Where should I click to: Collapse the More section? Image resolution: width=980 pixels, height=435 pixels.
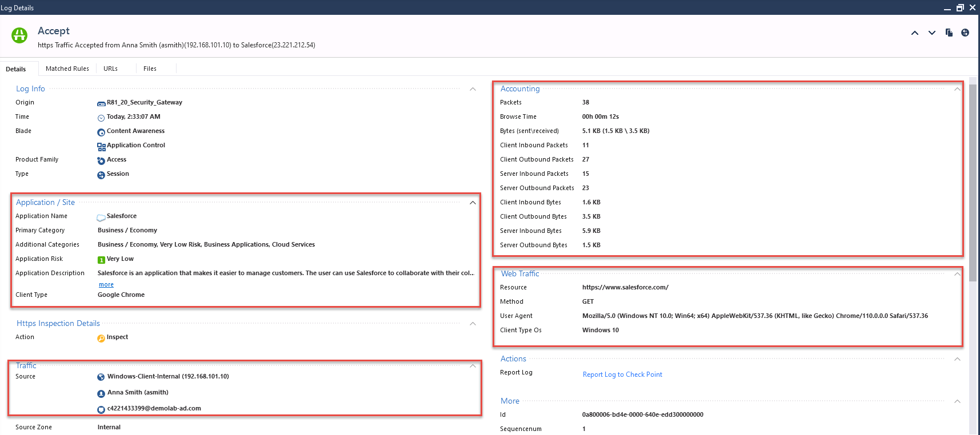[957, 401]
